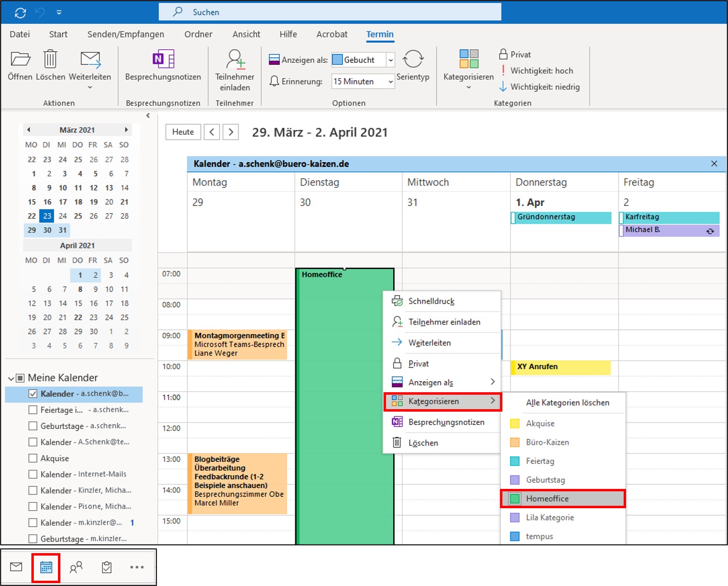Choose Alle Kategorien löschen in submenu
This screenshot has height=586, width=728.
(567, 403)
